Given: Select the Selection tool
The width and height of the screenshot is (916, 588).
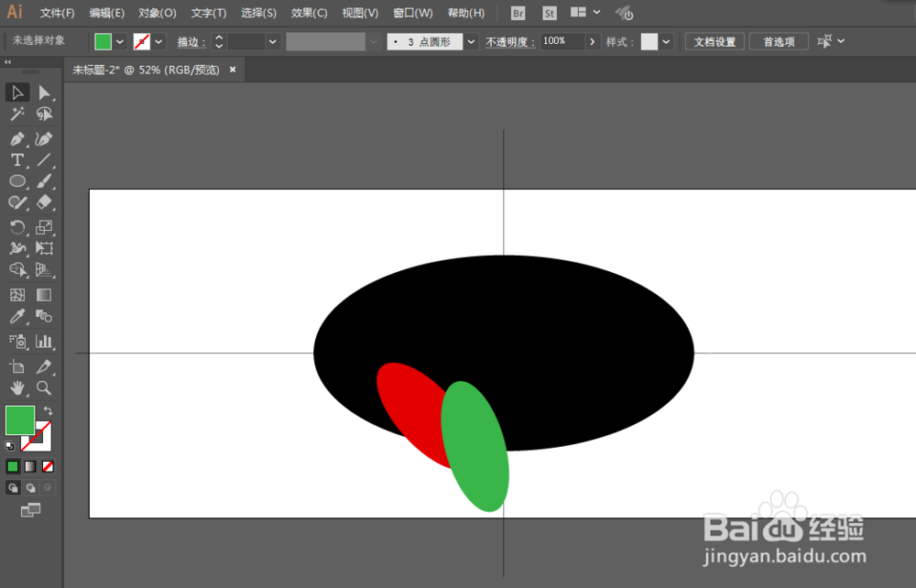Looking at the screenshot, I should tap(17, 92).
